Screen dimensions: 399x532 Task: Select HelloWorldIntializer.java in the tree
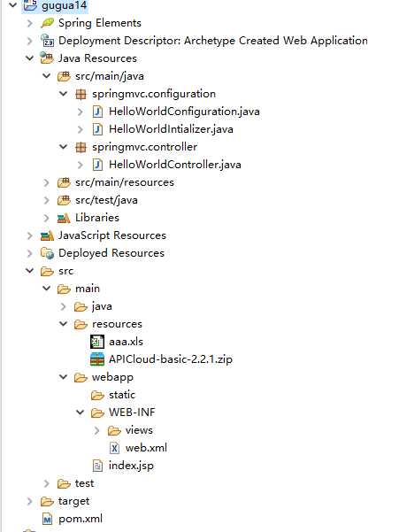171,129
